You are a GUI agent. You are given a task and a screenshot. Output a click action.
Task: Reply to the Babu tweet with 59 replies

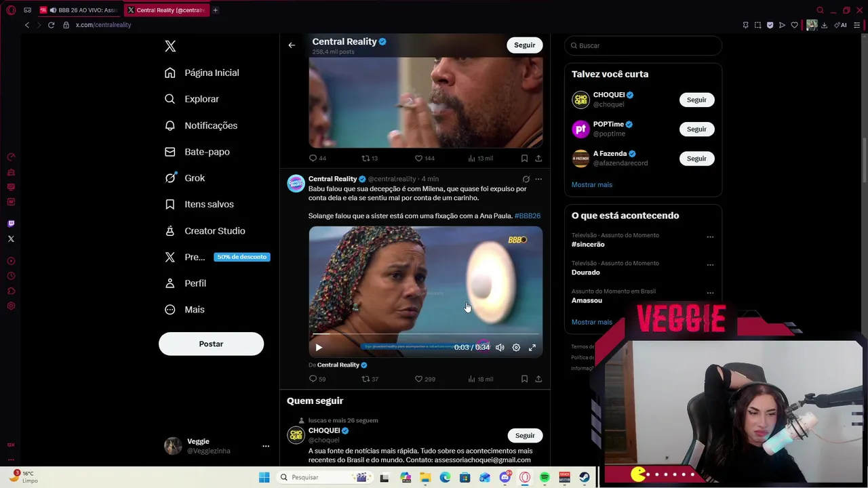317,379
